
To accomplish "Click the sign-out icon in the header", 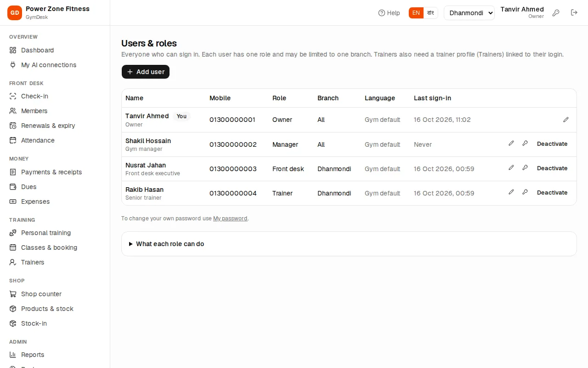I will 574,13.
